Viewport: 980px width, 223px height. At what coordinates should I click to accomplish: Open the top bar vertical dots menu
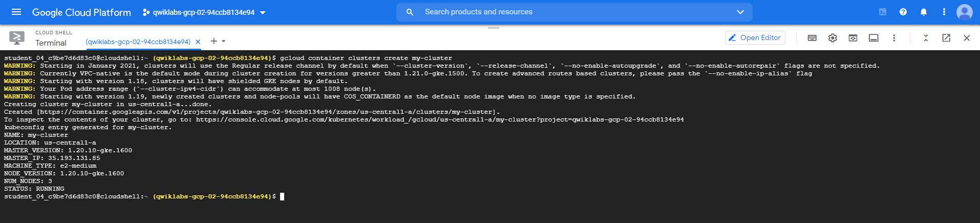(944, 12)
